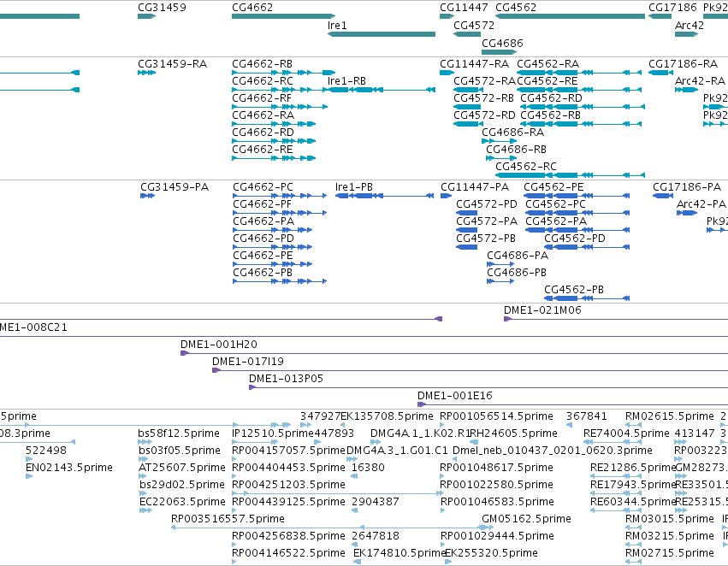
Task: Select the Arc42 gene label
Action: coord(690,25)
